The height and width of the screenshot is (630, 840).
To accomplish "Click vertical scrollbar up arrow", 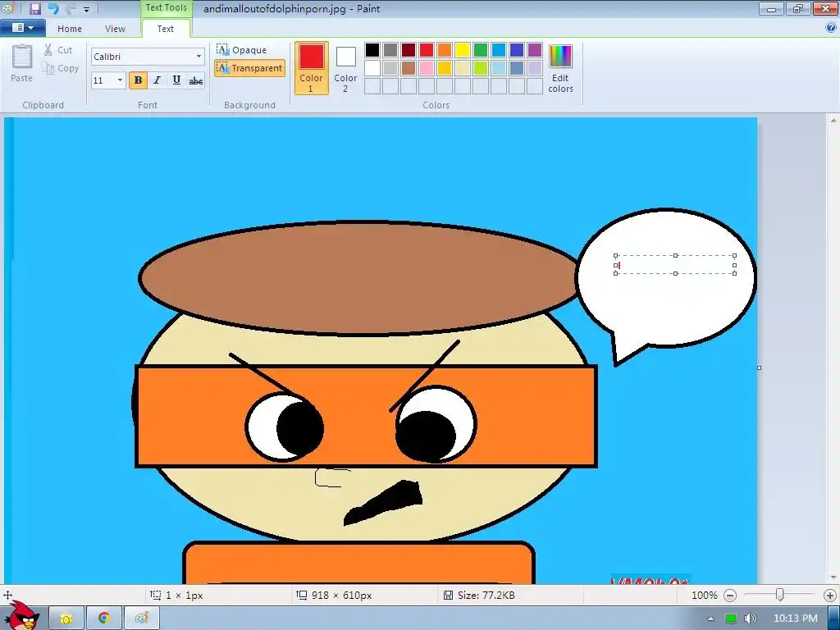I will pyautogui.click(x=833, y=121).
